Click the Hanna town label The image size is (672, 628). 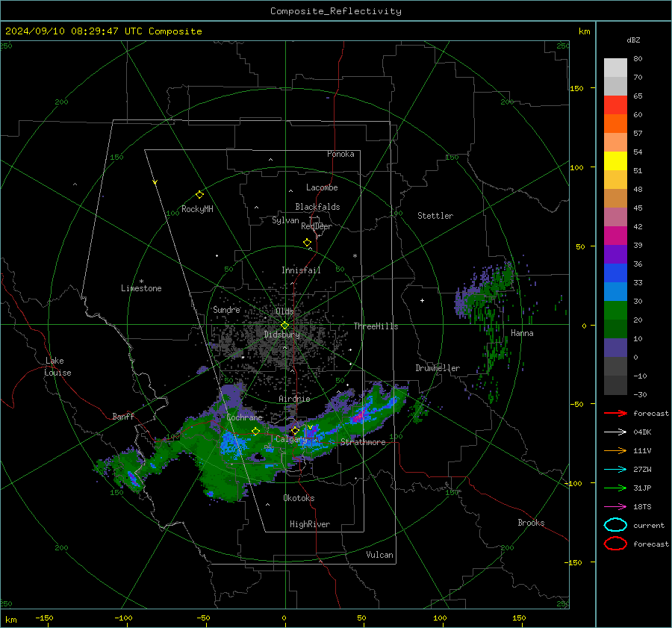522,333
